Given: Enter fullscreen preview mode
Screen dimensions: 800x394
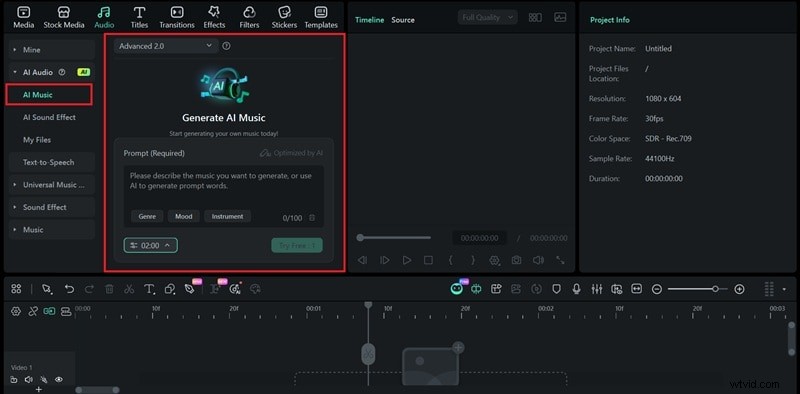Looking at the screenshot, I should pos(560,260).
